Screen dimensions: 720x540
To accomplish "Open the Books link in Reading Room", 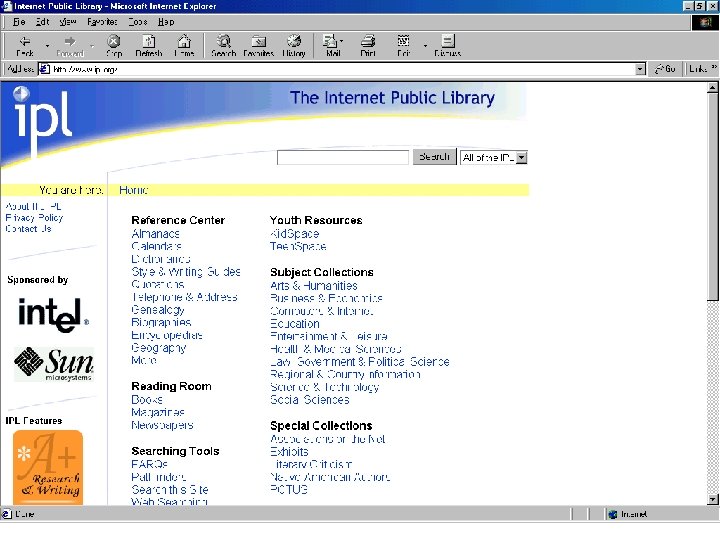I will 147,399.
